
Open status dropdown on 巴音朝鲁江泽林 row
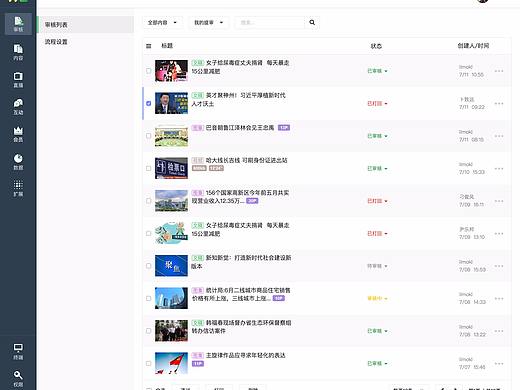(x=377, y=136)
